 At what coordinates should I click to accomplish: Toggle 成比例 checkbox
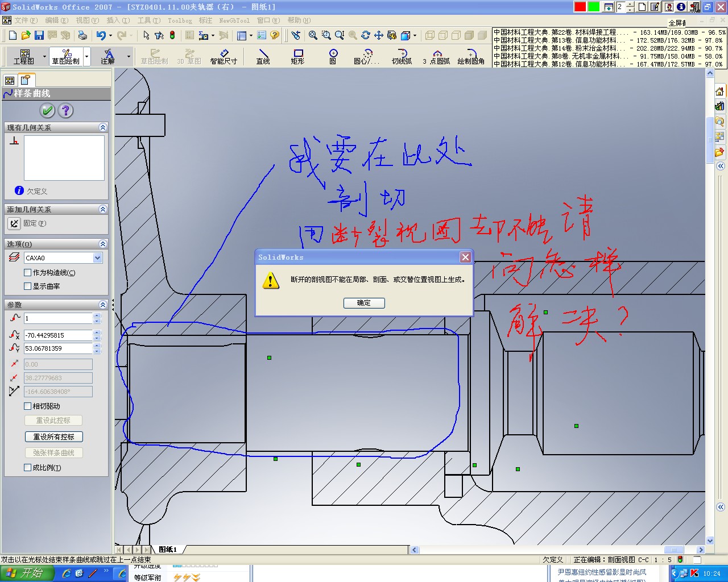coord(27,468)
